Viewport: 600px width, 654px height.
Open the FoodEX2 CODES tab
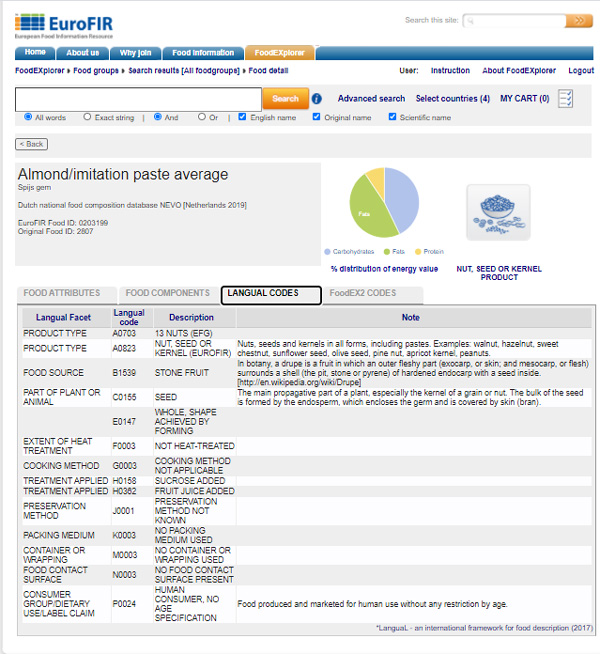362,294
